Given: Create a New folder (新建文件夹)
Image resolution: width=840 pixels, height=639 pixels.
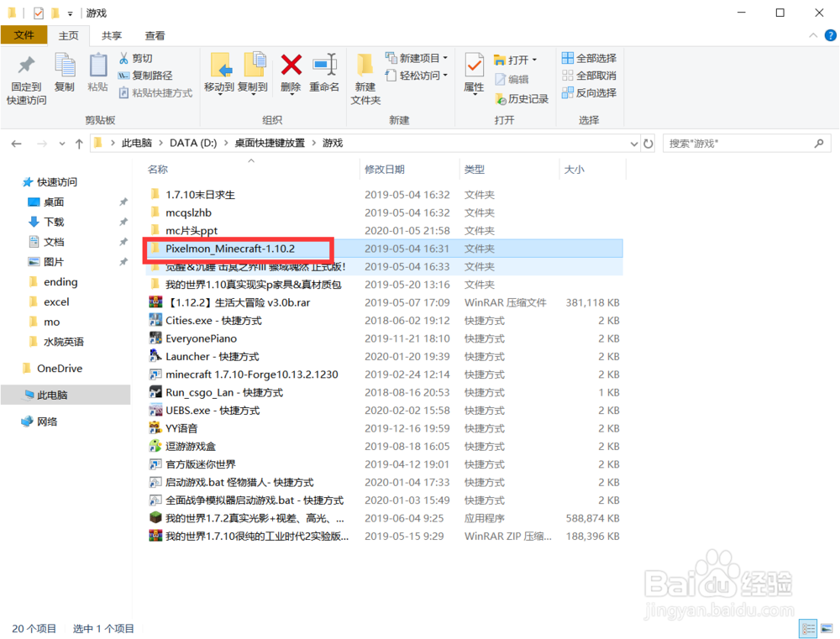Looking at the screenshot, I should click(x=365, y=79).
